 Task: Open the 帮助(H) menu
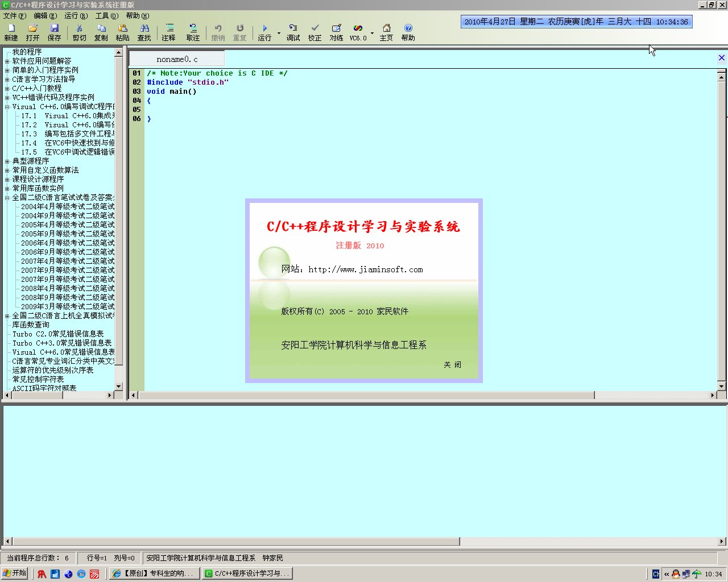(x=137, y=16)
